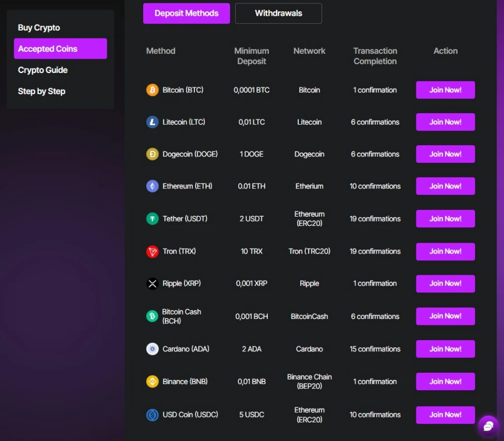The width and height of the screenshot is (504, 441).
Task: Click Join Now! for Tether (USDT)
Action: pos(445,219)
